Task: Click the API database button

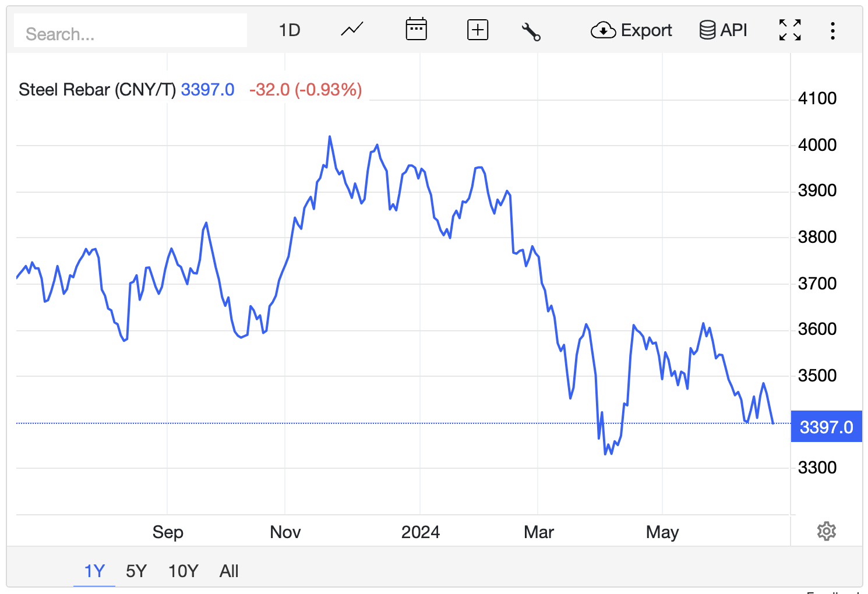Action: pos(723,30)
